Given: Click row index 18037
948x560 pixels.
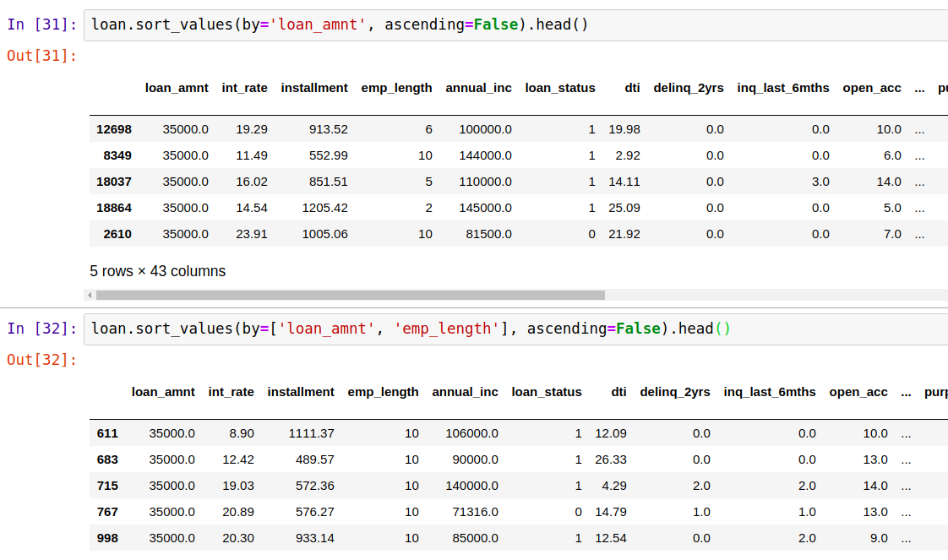Looking at the screenshot, I should tap(114, 182).
